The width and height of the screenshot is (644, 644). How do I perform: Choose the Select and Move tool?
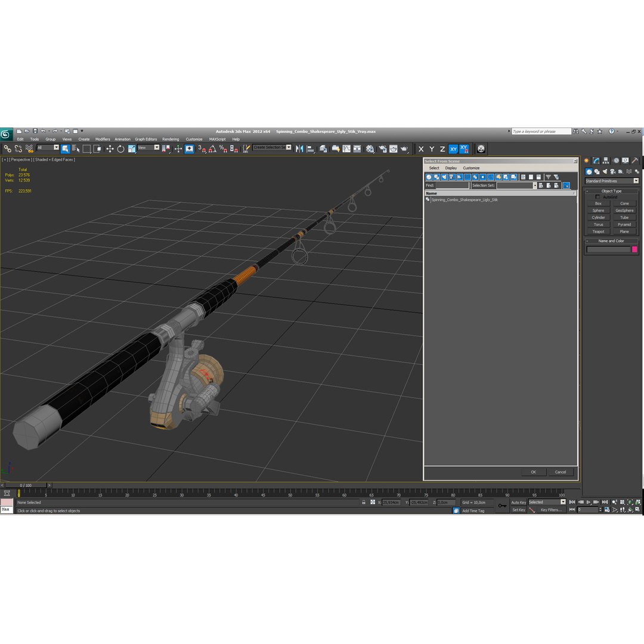110,148
